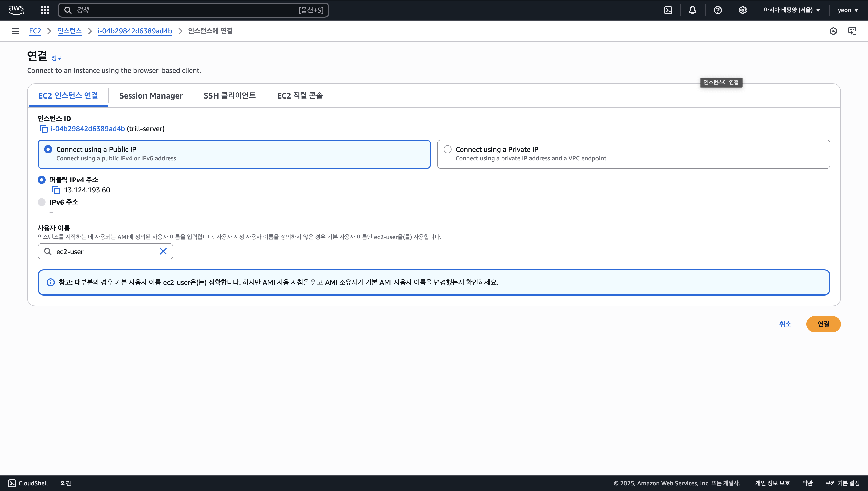This screenshot has width=868, height=491.
Task: Select Connect using a Public IP option
Action: (x=48, y=150)
